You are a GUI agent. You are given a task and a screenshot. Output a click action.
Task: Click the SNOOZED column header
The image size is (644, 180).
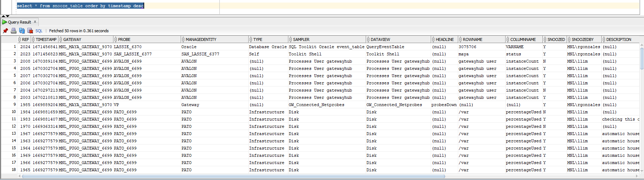(x=556, y=39)
